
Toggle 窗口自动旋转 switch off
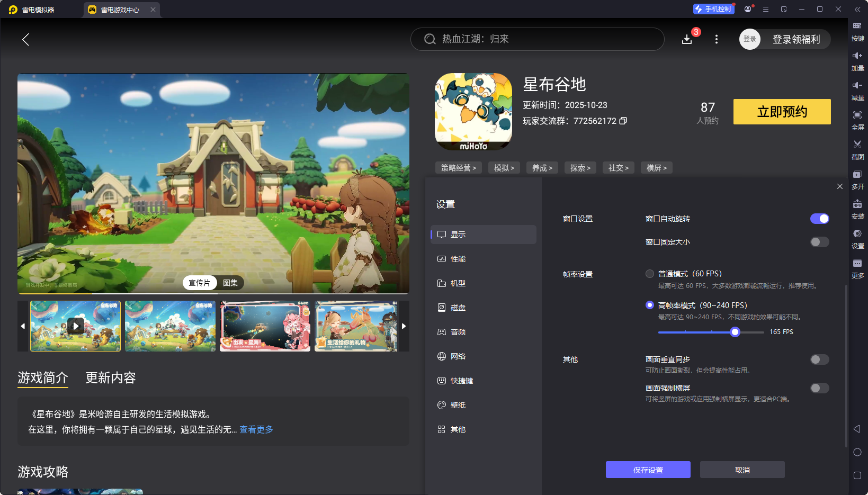[x=819, y=219]
